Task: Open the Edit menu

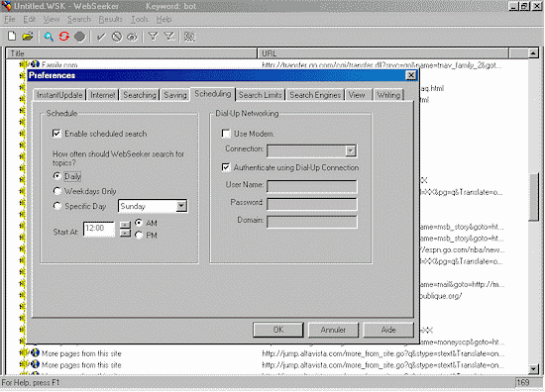Action: tap(30, 20)
